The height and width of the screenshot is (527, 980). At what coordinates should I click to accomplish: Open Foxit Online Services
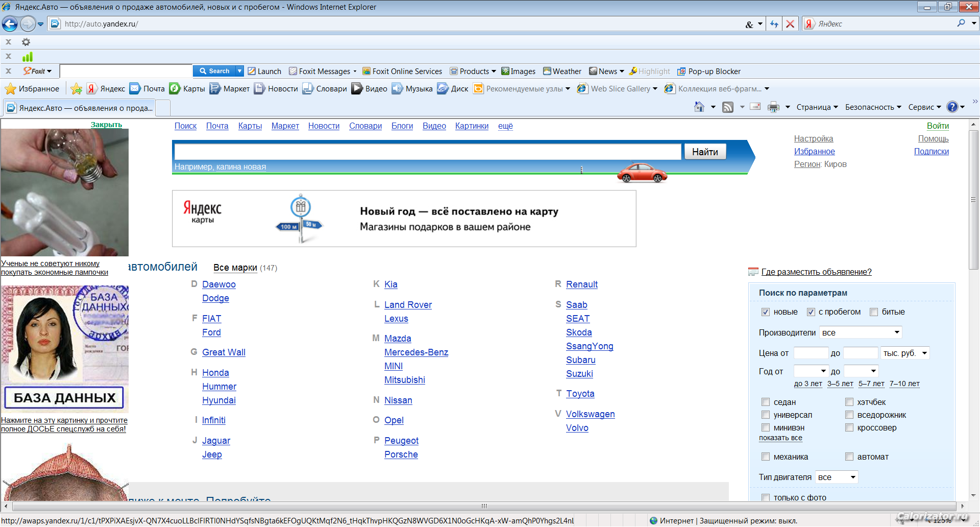[402, 71]
